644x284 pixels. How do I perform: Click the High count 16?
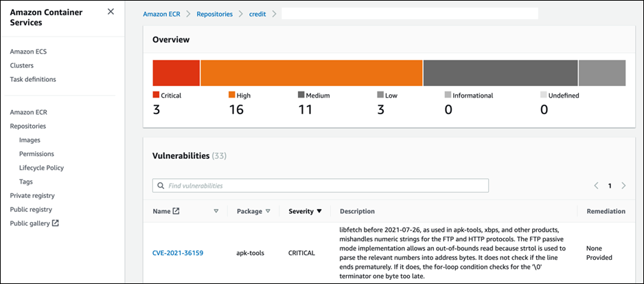235,110
